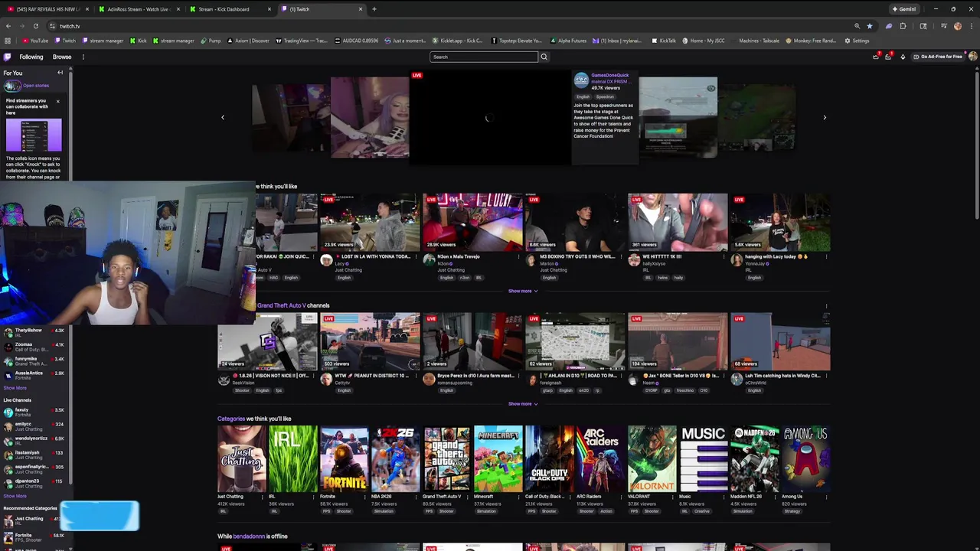Show next carousel stream
This screenshot has height=551, width=980.
[825, 117]
